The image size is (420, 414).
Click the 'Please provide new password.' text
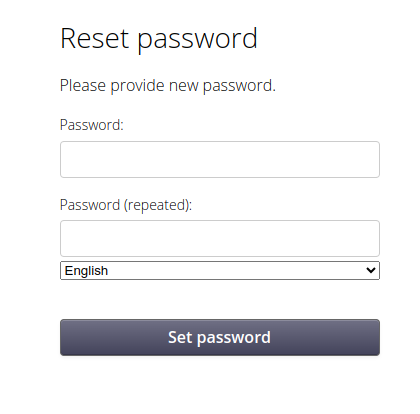168,86
